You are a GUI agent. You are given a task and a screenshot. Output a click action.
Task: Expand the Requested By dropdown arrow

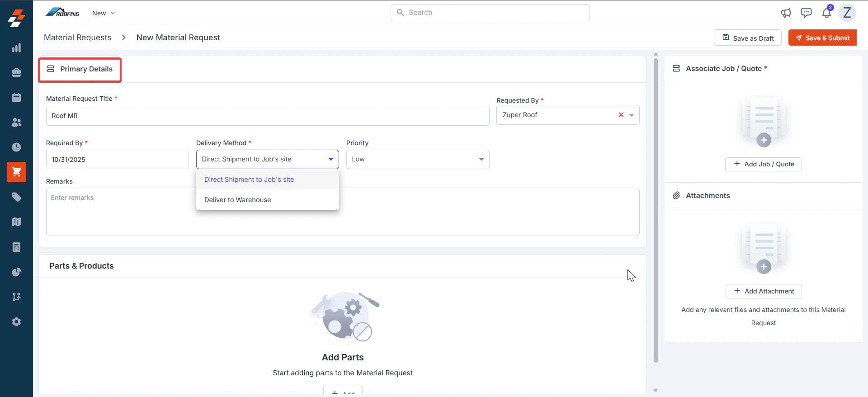(632, 115)
